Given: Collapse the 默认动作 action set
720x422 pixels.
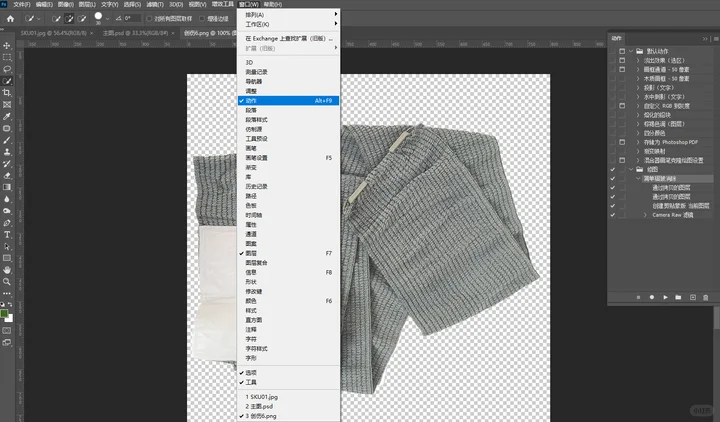Looking at the screenshot, I should 631,51.
